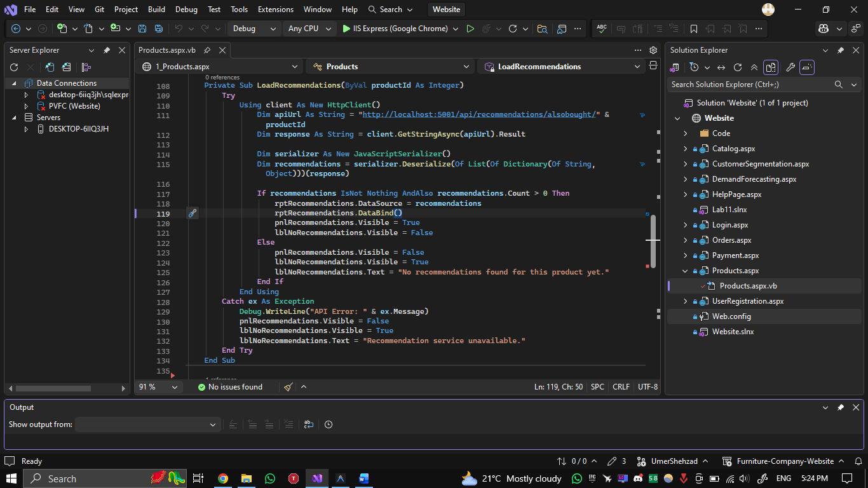This screenshot has width=868, height=488.
Task: Open the Debug configuration dropdown
Action: (254, 29)
